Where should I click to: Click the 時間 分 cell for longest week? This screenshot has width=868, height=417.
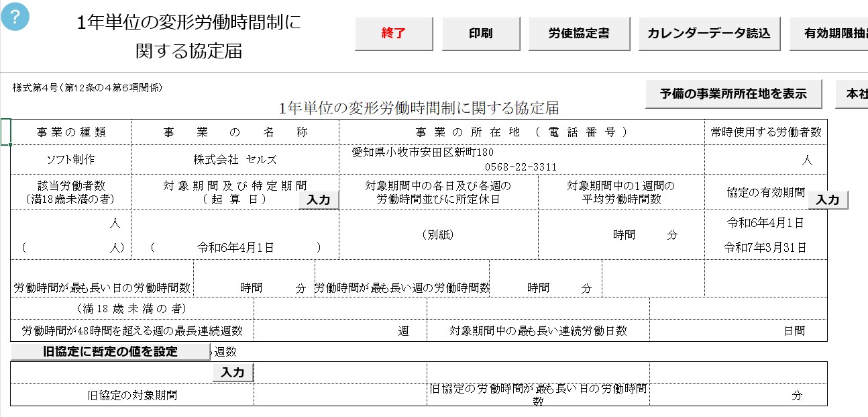545,279
